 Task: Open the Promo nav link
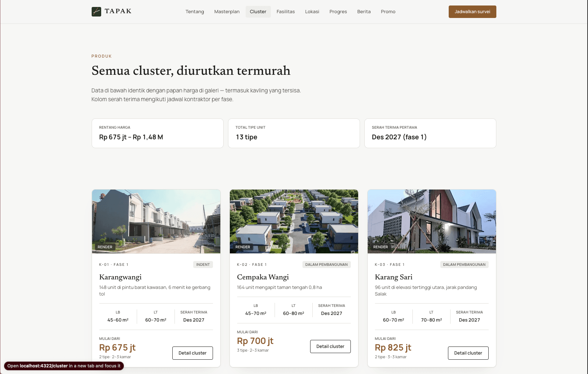388,12
